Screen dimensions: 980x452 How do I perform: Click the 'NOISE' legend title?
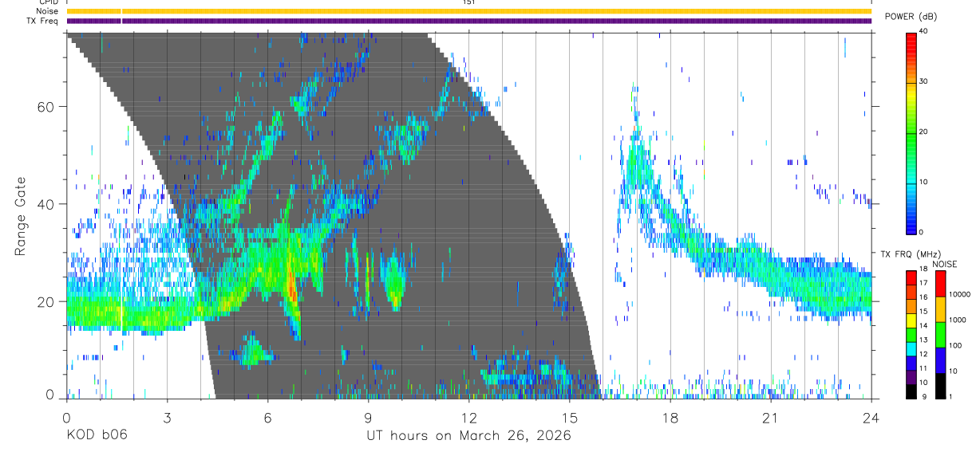point(945,264)
